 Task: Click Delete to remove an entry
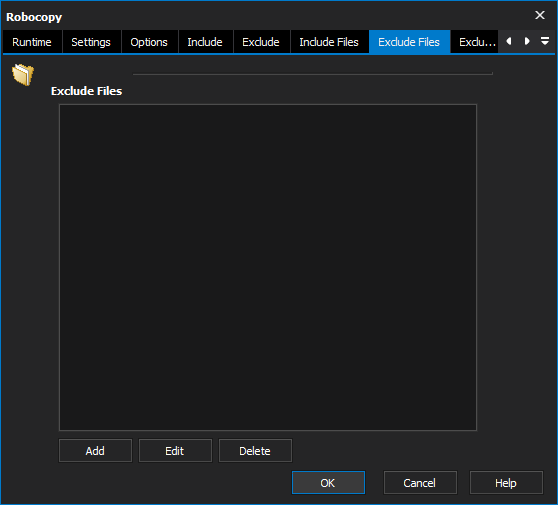(x=255, y=451)
